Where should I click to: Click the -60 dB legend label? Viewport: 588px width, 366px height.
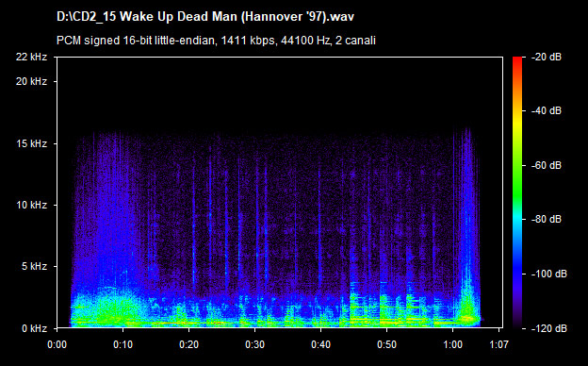click(546, 165)
